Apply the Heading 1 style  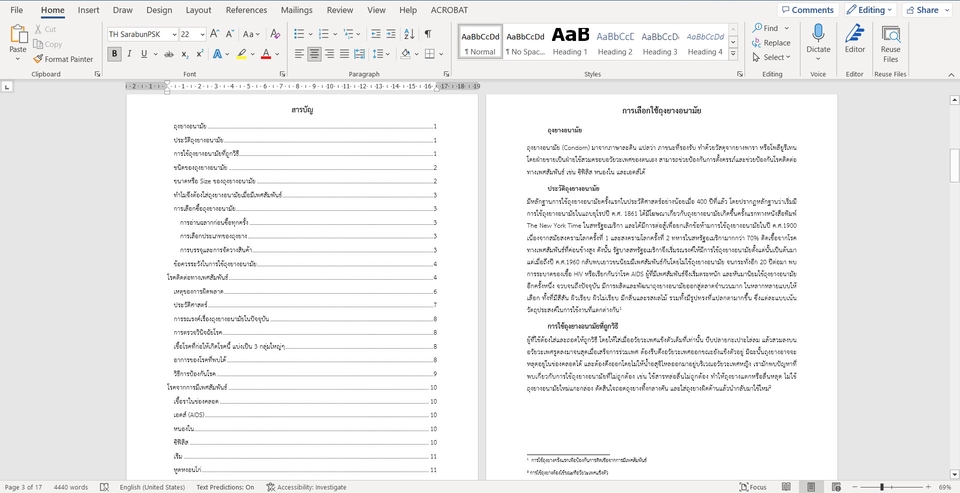pos(570,41)
